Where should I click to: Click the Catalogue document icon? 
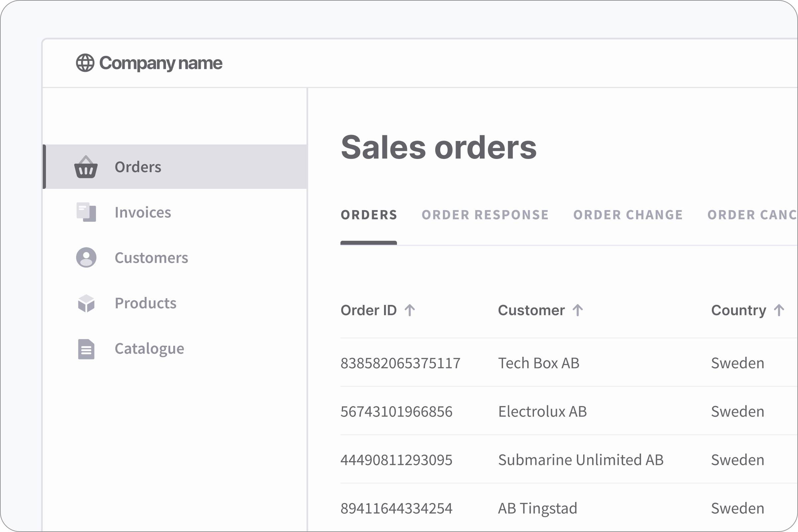[86, 349]
